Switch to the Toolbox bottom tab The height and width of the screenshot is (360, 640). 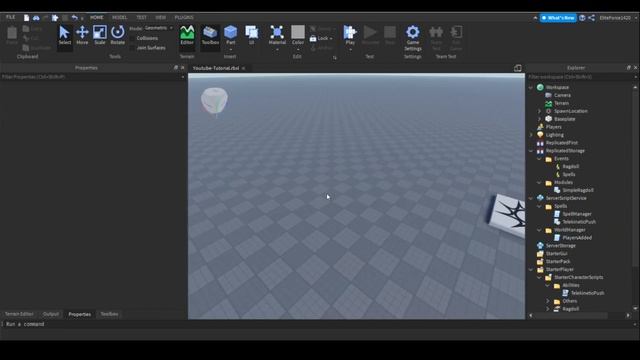tap(109, 314)
